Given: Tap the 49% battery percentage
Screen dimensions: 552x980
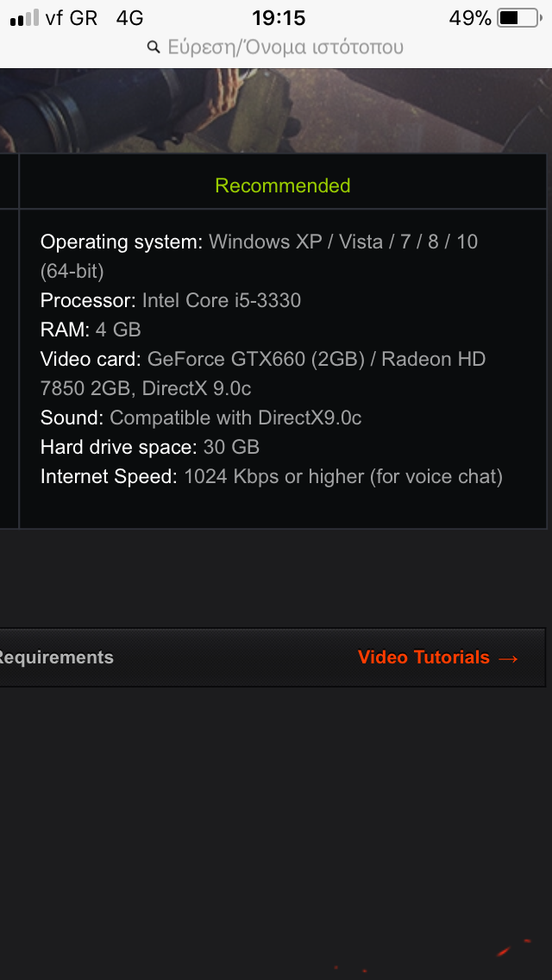Looking at the screenshot, I should (x=470, y=18).
